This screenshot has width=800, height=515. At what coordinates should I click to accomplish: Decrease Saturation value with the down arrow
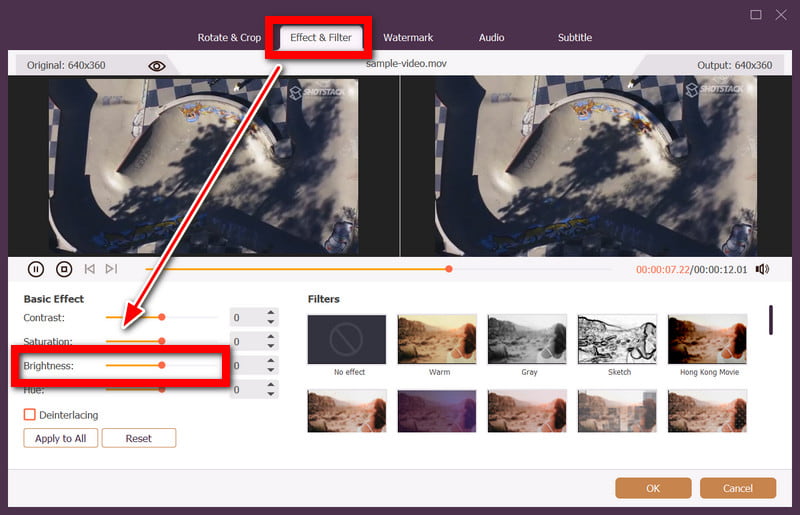(x=271, y=346)
